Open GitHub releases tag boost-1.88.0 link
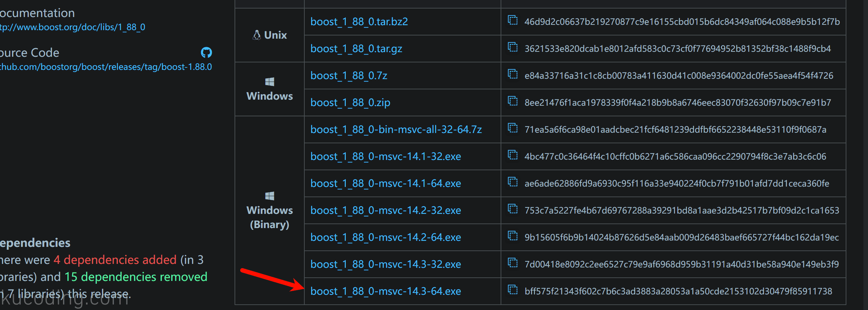 pos(106,67)
